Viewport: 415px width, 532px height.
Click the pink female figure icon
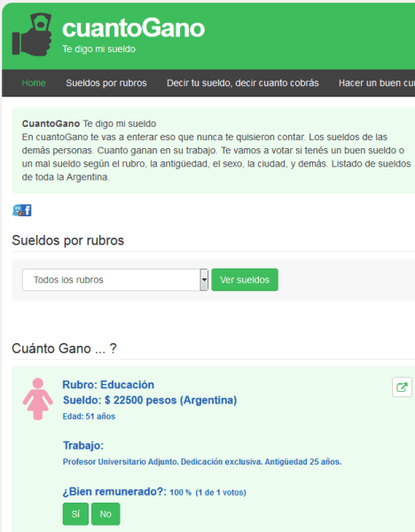coord(37,399)
